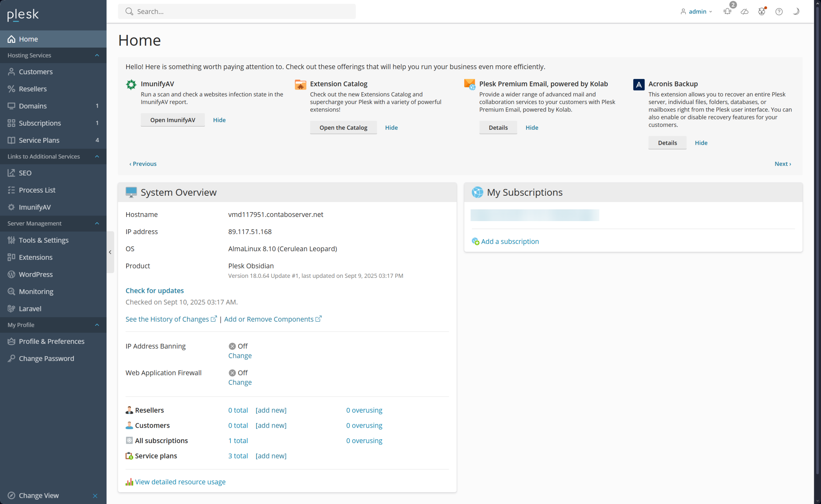Screen dimensions: 821x504
Task: Click Details under Acronis Backup
Action: pyautogui.click(x=667, y=143)
